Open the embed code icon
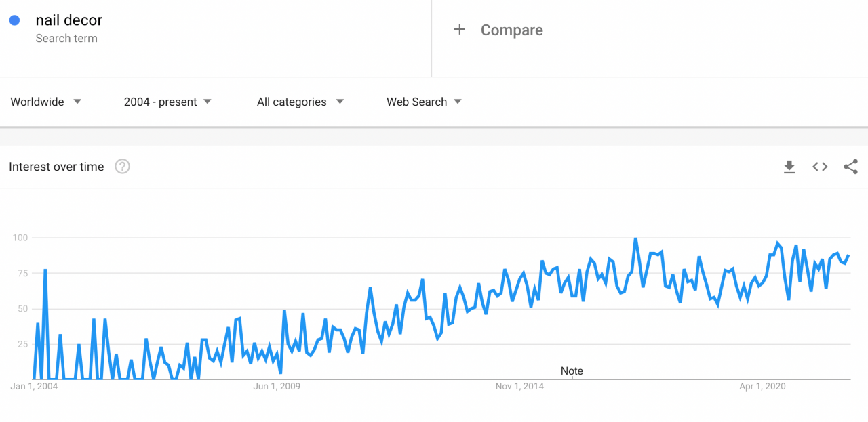The image size is (868, 422). (820, 167)
